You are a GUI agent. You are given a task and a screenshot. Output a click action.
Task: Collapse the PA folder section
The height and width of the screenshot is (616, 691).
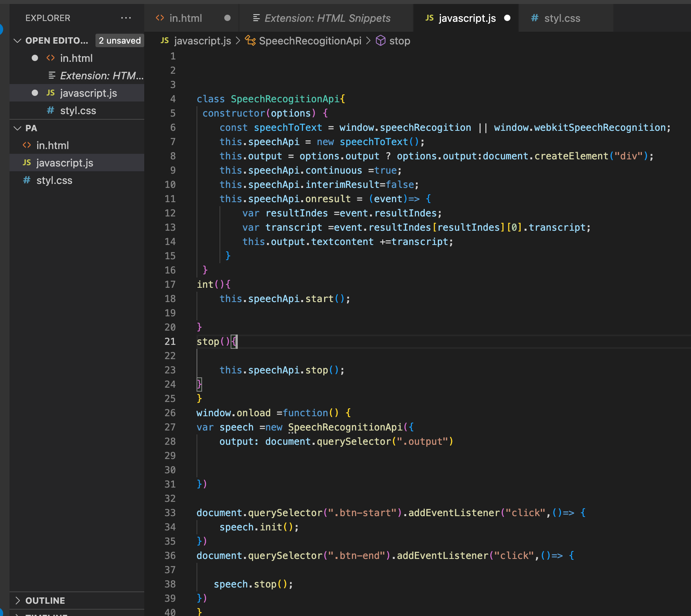[x=17, y=128]
